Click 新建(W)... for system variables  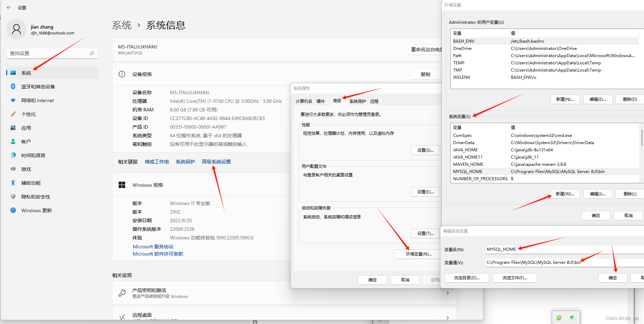(x=565, y=194)
